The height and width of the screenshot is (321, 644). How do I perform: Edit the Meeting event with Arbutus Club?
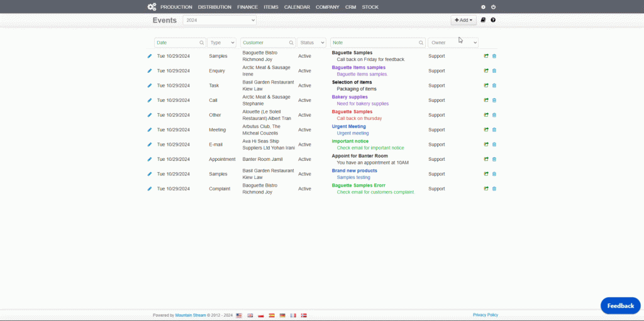(150, 129)
